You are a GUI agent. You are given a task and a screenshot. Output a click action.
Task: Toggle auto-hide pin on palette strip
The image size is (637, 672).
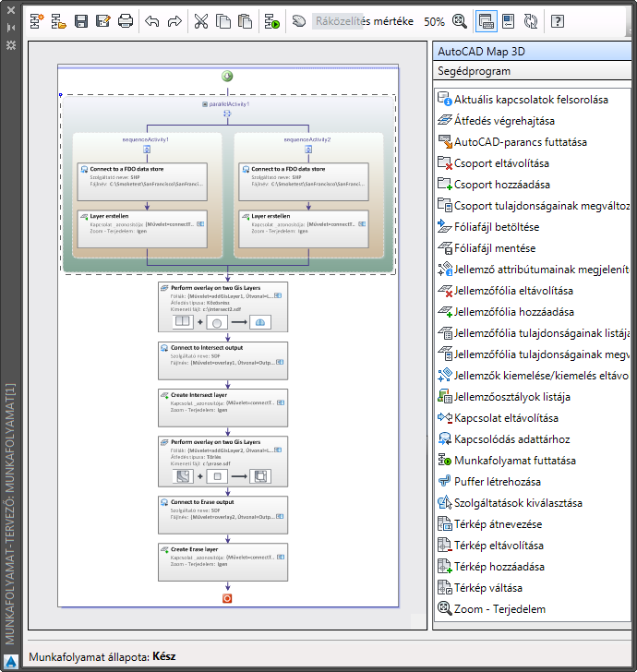tap(11, 28)
